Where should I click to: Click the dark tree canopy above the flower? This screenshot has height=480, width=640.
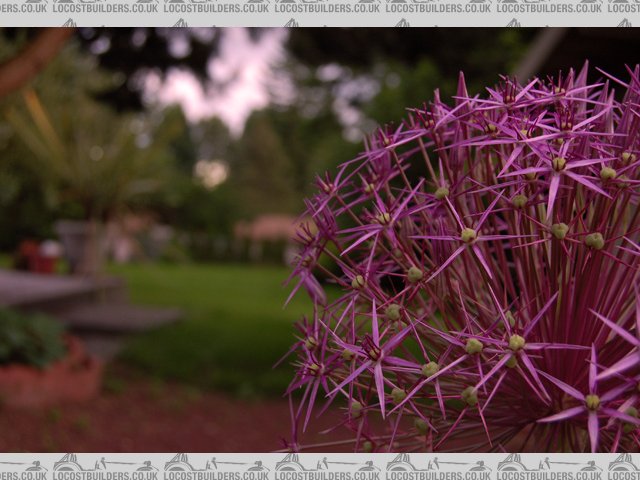click(x=400, y=50)
